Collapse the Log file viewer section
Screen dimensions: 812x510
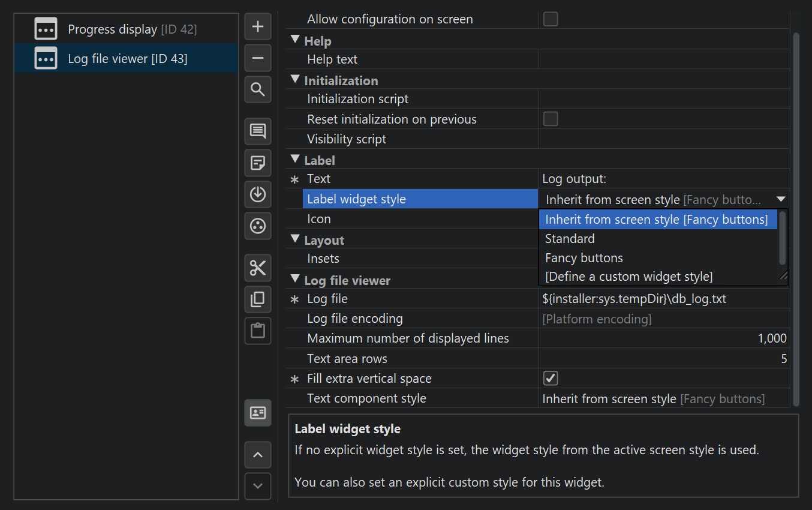(294, 280)
